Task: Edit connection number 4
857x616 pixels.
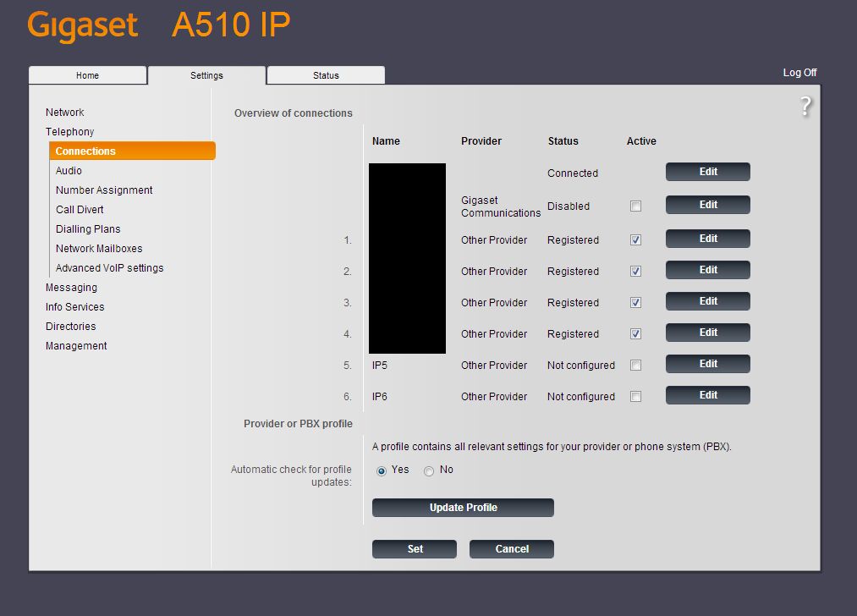Action: (708, 333)
